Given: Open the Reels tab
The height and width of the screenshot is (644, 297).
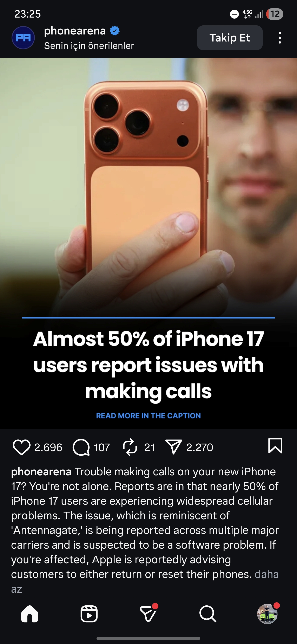Looking at the screenshot, I should (89, 614).
